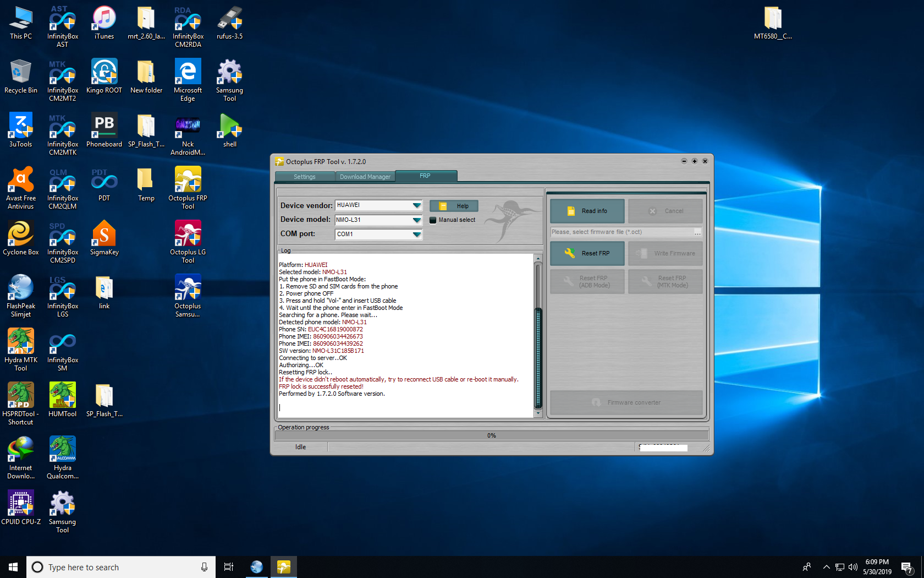Click the Help button
This screenshot has width=924, height=578.
tap(454, 206)
